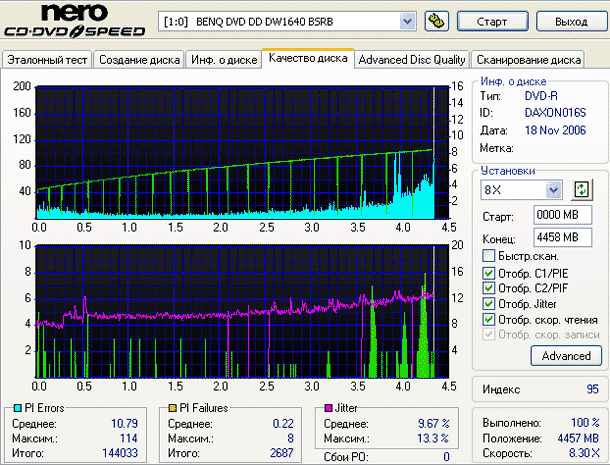Toggle the Отобр. скор. чтения checkbox
Viewport: 610px width, 465px height.
coord(488,319)
